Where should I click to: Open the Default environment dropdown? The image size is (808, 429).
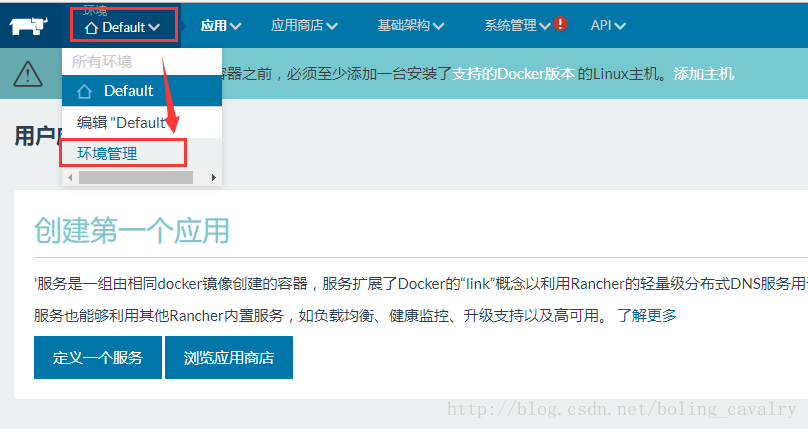[x=123, y=27]
